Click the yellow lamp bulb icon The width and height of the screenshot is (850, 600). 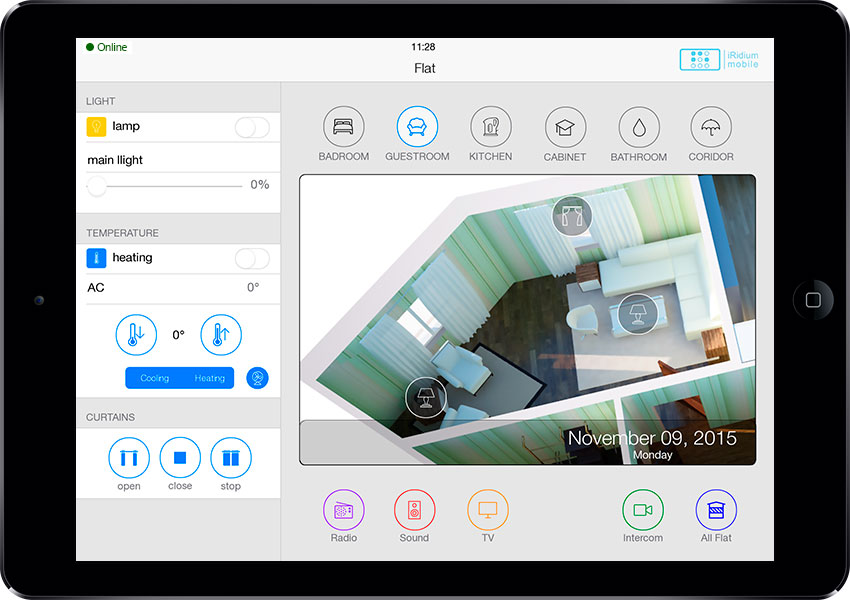(96, 127)
